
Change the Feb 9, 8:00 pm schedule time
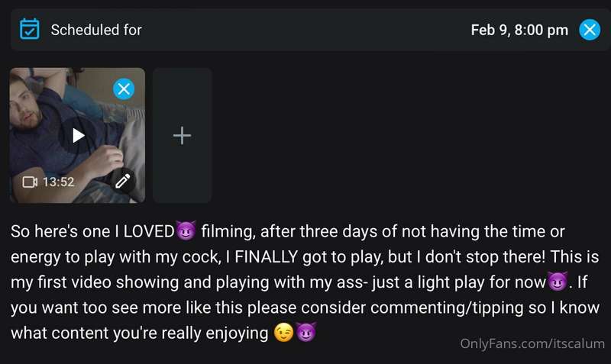tap(519, 30)
